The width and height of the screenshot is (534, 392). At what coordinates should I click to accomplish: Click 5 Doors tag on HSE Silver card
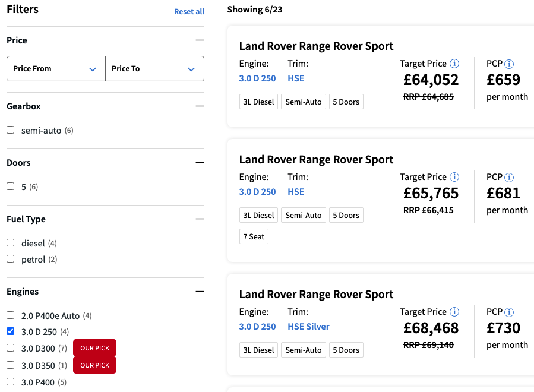click(346, 350)
